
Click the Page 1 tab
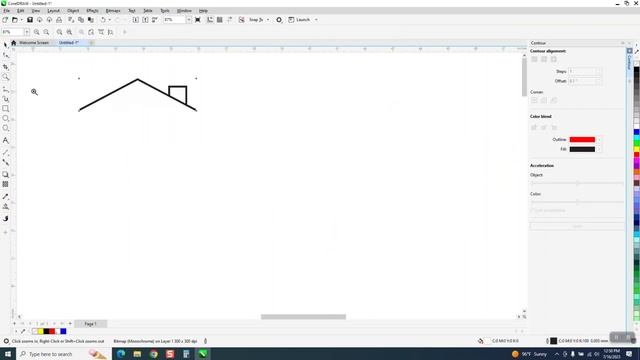(91, 324)
